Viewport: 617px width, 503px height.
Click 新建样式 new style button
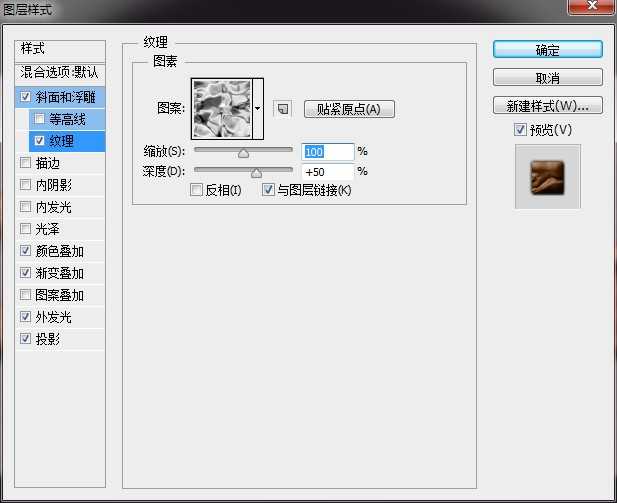click(547, 106)
